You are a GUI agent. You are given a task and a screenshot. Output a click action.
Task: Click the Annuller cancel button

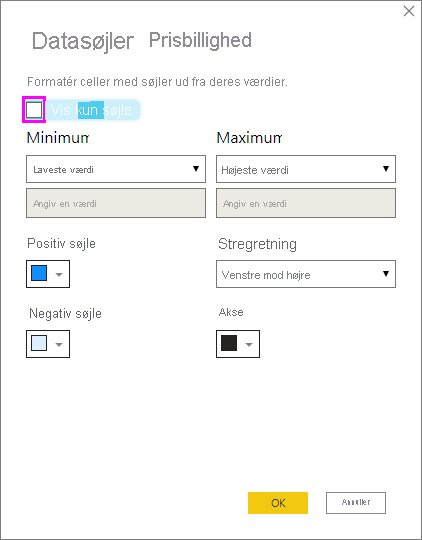pyautogui.click(x=356, y=503)
